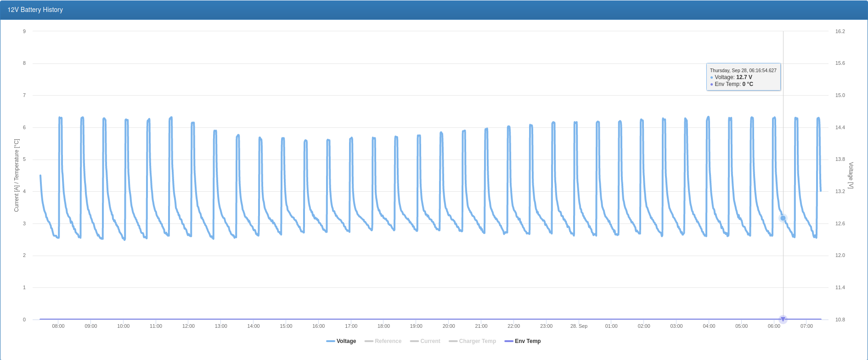This screenshot has width=868, height=360.
Task: Click the purple Env Temp legend symbol
Action: 508,341
